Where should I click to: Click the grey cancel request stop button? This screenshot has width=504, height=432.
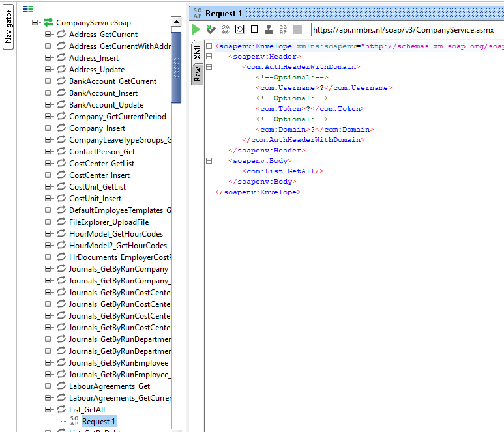tap(297, 29)
